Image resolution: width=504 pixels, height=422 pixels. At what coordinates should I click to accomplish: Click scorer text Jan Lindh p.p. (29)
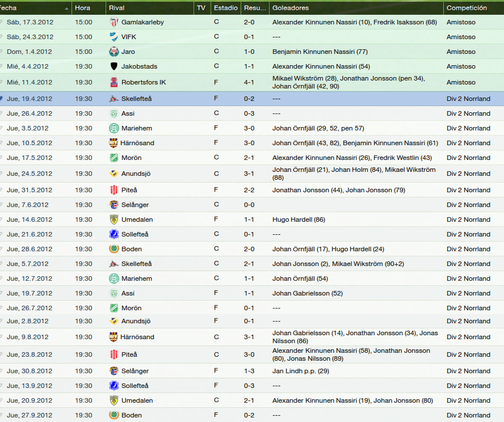click(x=301, y=371)
